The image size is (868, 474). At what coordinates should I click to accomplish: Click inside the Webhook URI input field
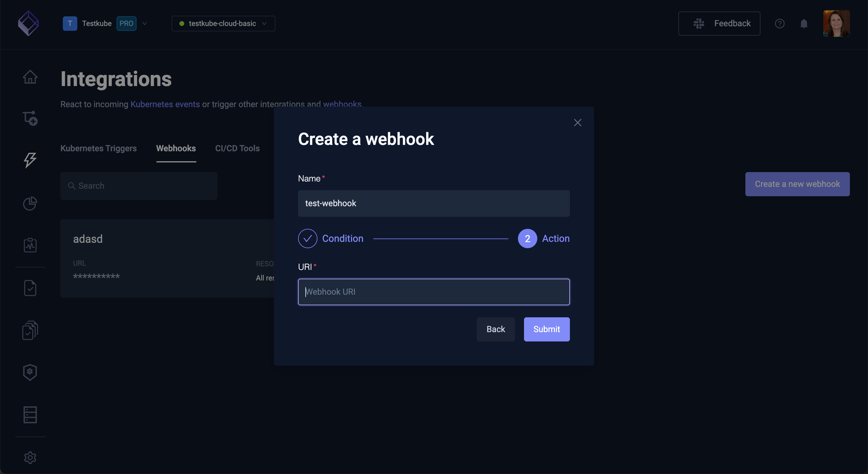(x=433, y=292)
